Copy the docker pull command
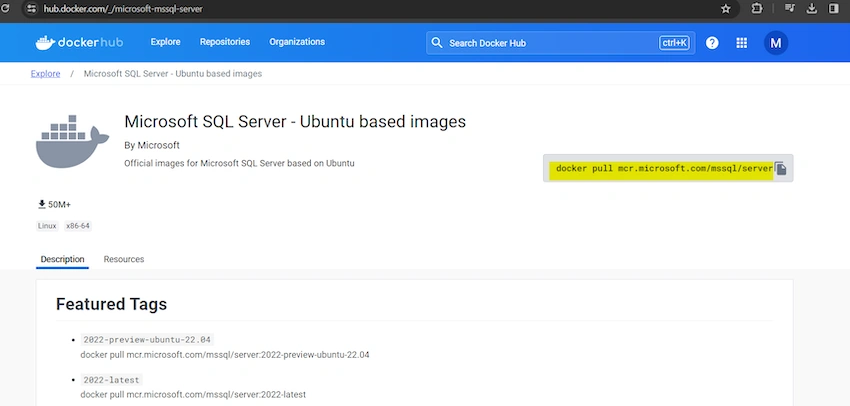This screenshot has height=406, width=850. pyautogui.click(x=781, y=169)
